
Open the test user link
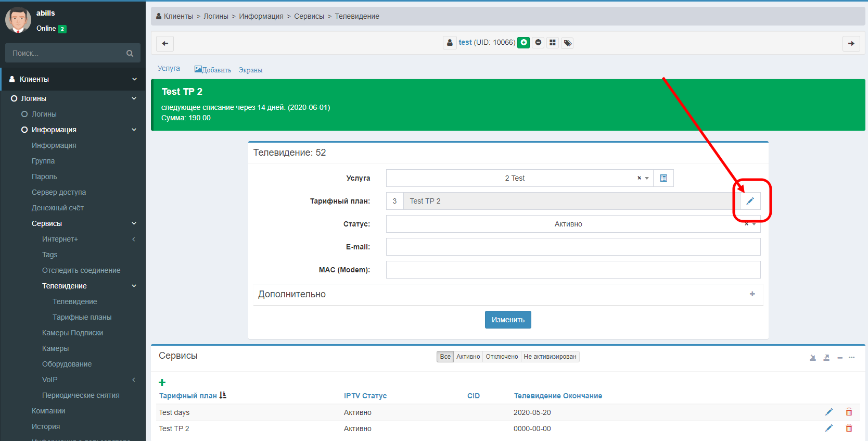point(465,42)
